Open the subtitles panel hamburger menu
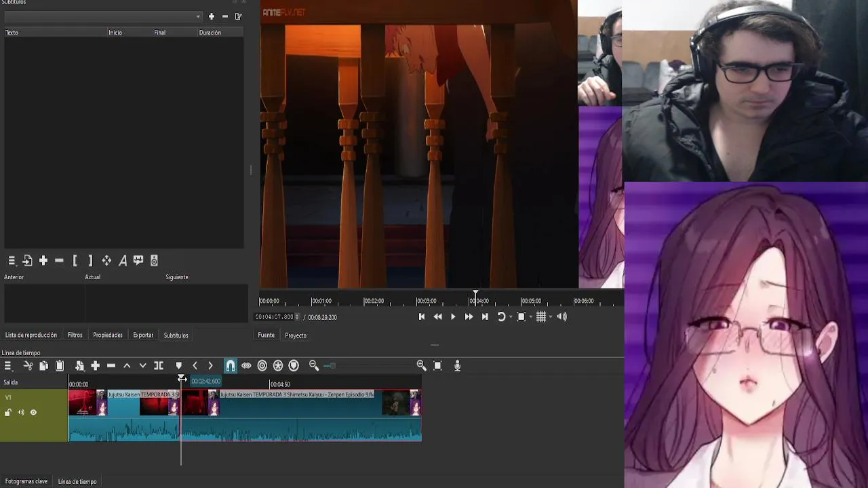868x488 pixels. [12, 260]
